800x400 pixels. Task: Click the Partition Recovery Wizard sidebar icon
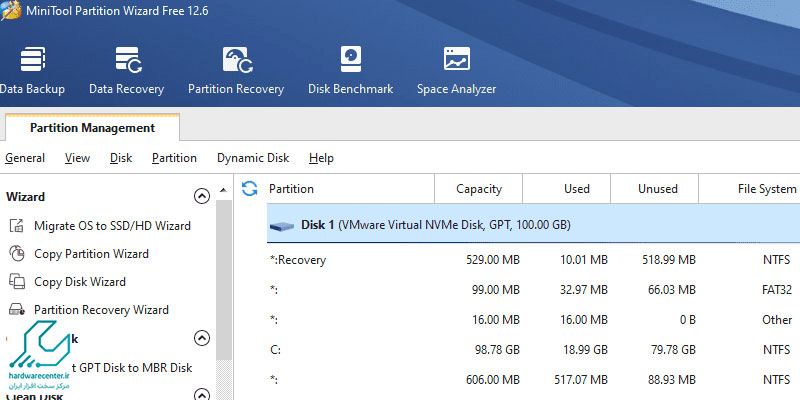17,310
